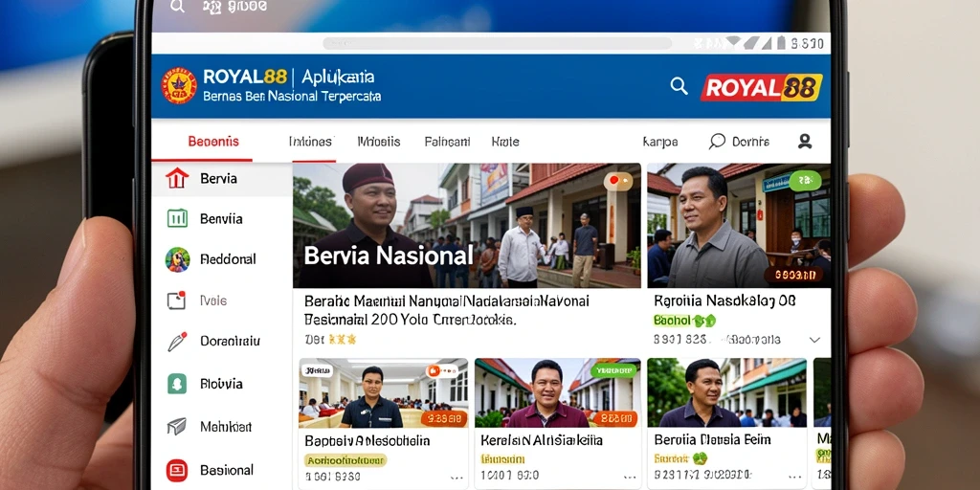Viewport: 980px width, 490px height.
Task: Click the red home icon beside Bervia
Action: tap(177, 179)
